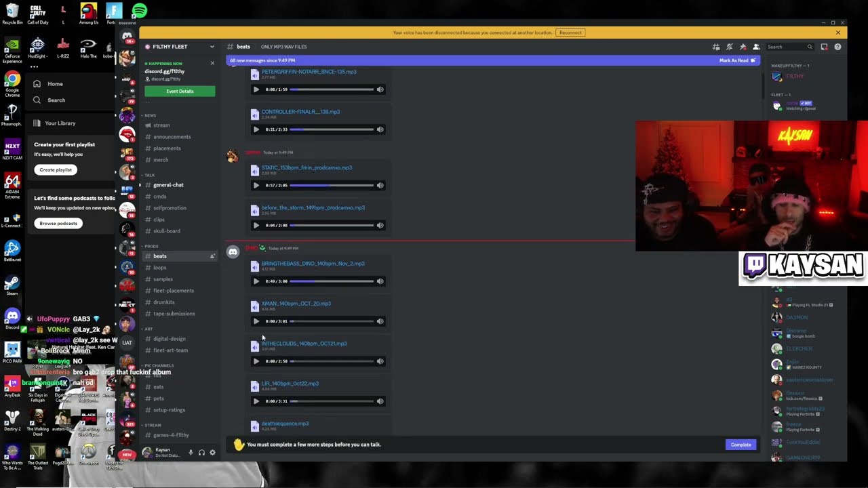This screenshot has height=488, width=868.
Task: Open the Spotify desktop icon
Action: coord(139,11)
